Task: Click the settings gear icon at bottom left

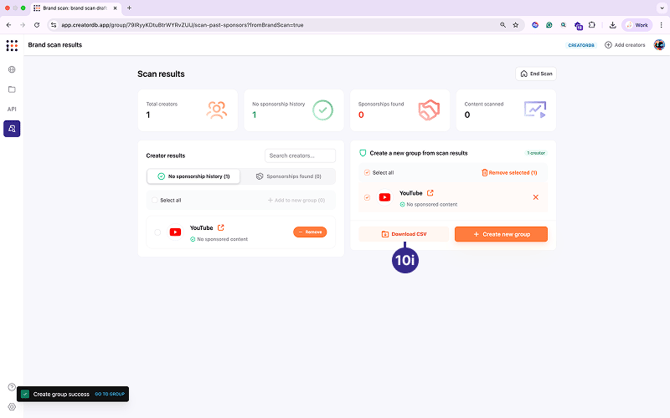Action: coord(12,406)
